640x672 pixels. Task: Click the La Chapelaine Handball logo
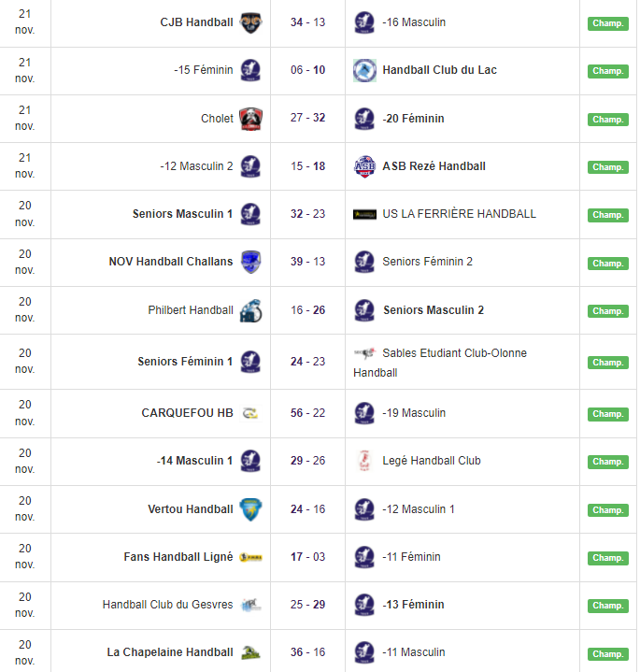(x=250, y=652)
